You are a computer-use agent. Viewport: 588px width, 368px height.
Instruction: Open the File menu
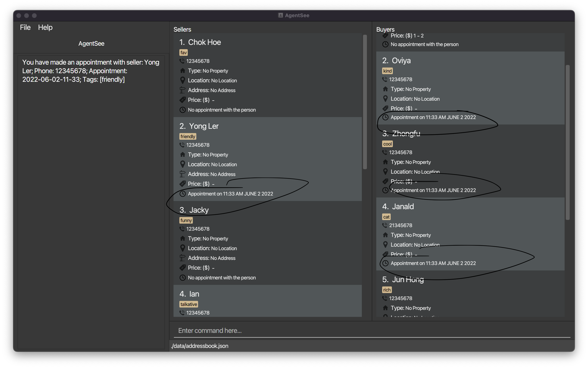pyautogui.click(x=25, y=27)
